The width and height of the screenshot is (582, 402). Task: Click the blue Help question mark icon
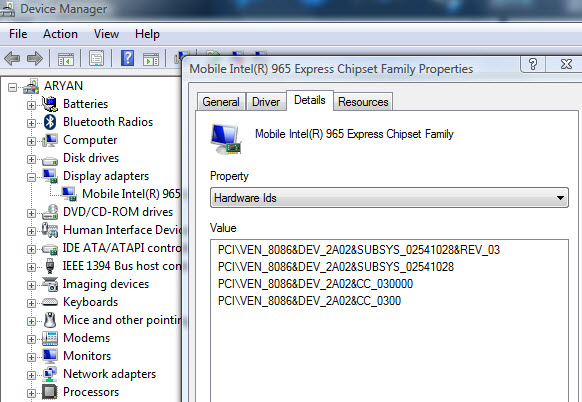(x=127, y=58)
